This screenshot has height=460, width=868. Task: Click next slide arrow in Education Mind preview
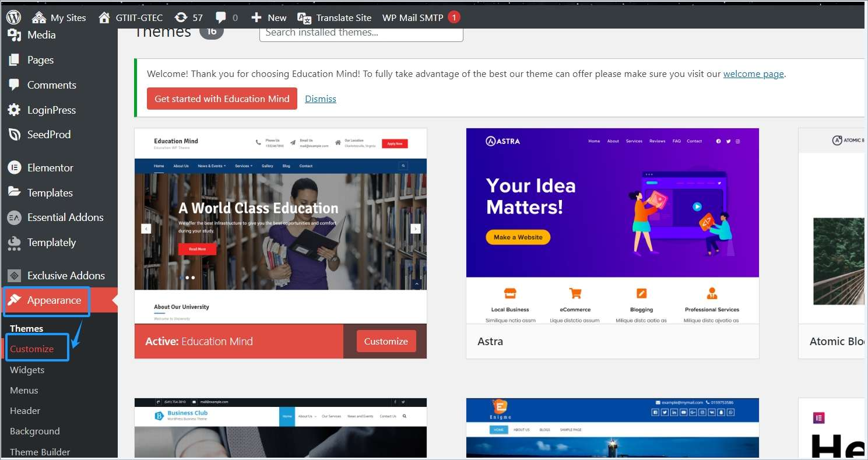coord(416,229)
